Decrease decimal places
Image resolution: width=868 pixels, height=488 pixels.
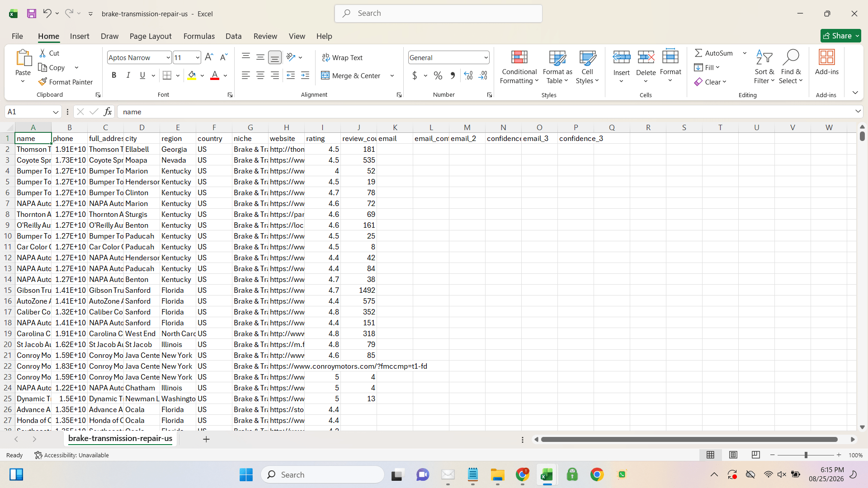[x=483, y=75]
